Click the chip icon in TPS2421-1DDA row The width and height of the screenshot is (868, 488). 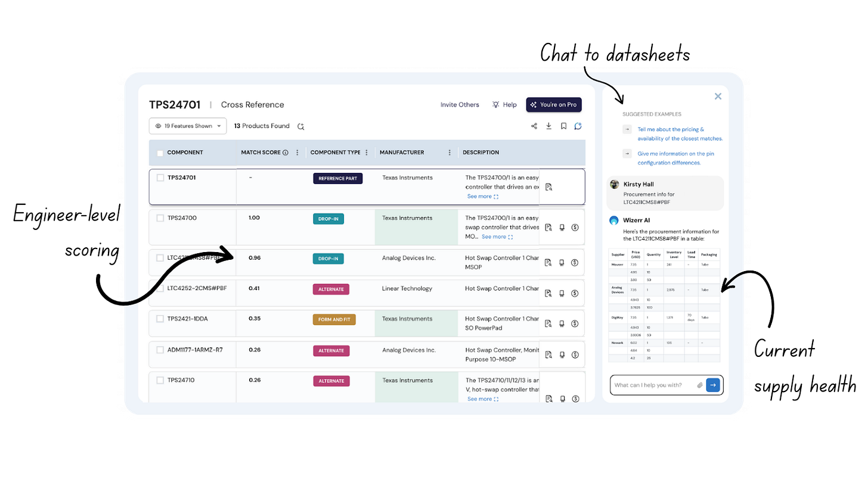[562, 324]
